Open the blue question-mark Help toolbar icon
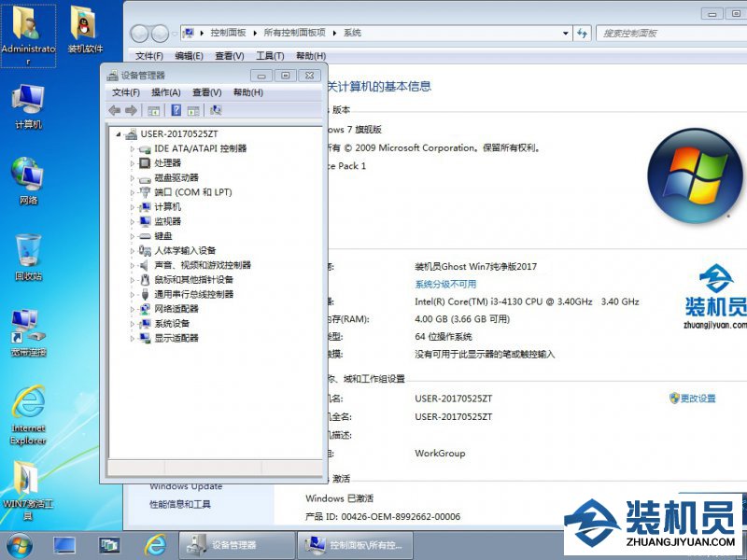 (x=176, y=110)
